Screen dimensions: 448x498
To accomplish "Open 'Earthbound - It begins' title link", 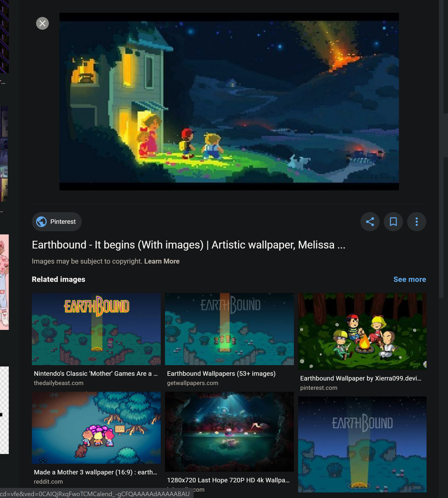I will (x=188, y=245).
